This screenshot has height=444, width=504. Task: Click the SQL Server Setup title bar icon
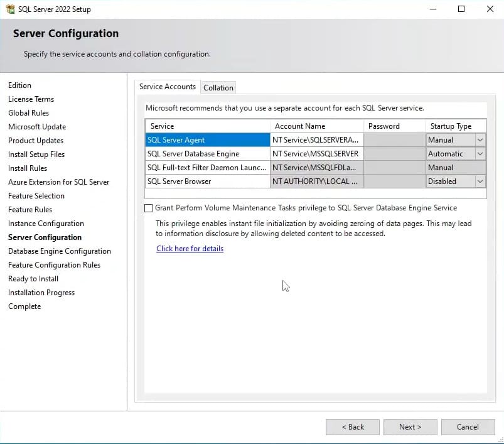tap(9, 9)
